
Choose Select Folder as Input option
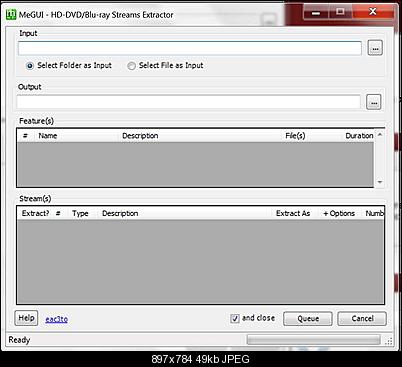[69, 66]
